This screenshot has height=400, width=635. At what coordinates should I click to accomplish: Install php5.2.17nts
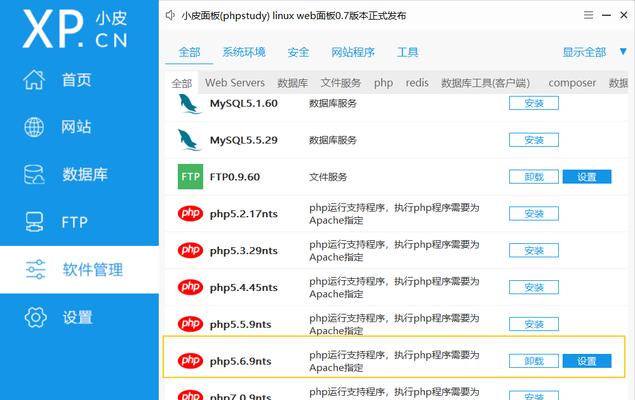point(534,214)
